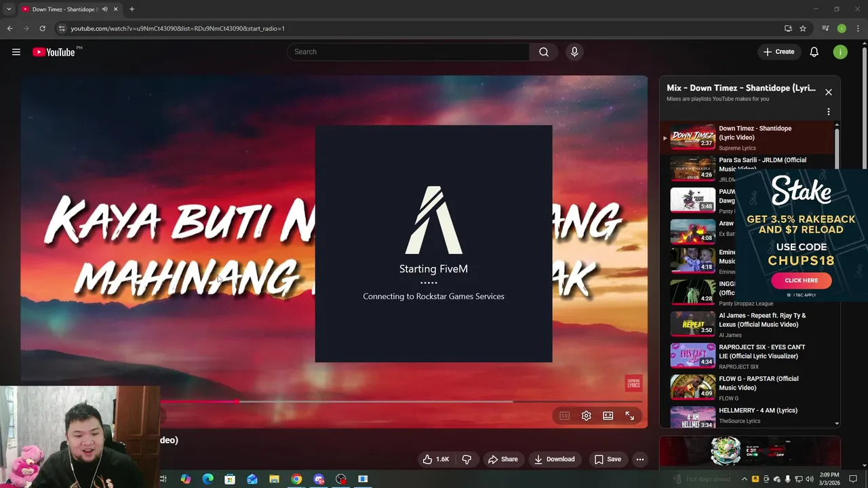The height and width of the screenshot is (488, 868).
Task: Start voice search with microphone icon
Action: [574, 52]
